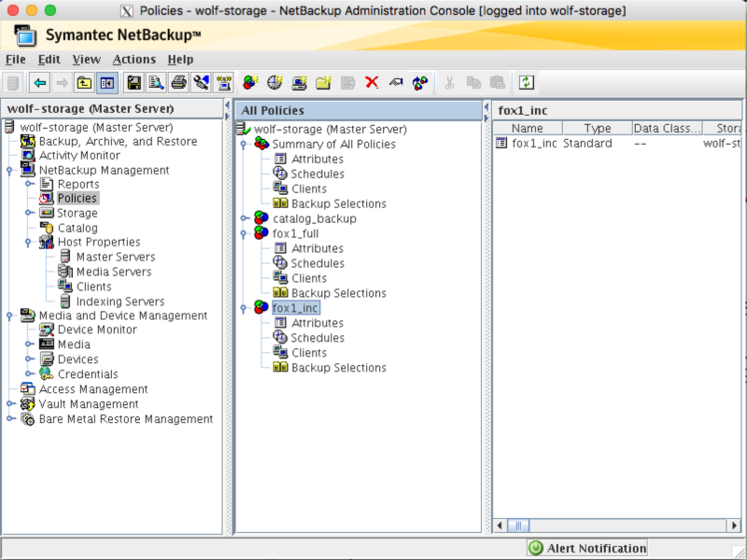The width and height of the screenshot is (747, 560).
Task: Expand the Vault Management tree node
Action: coord(10,404)
